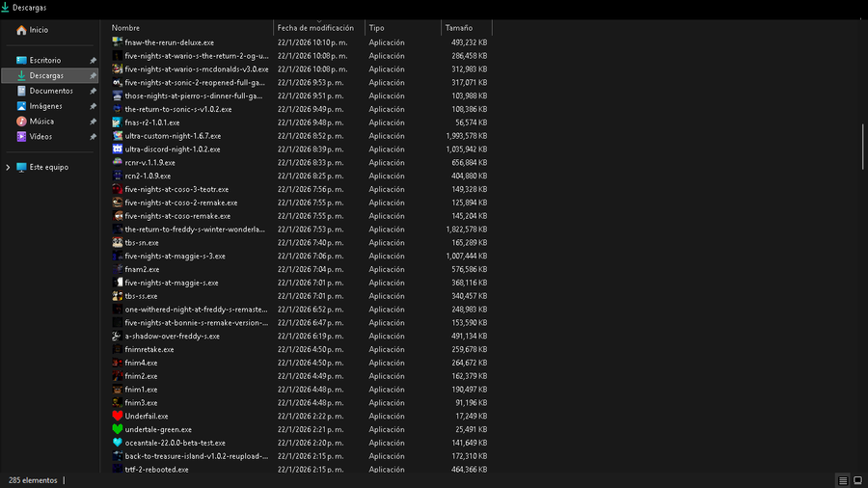Image resolution: width=868 pixels, height=488 pixels.
Task: Unpin Documentos using its pin icon
Action: click(x=93, y=91)
